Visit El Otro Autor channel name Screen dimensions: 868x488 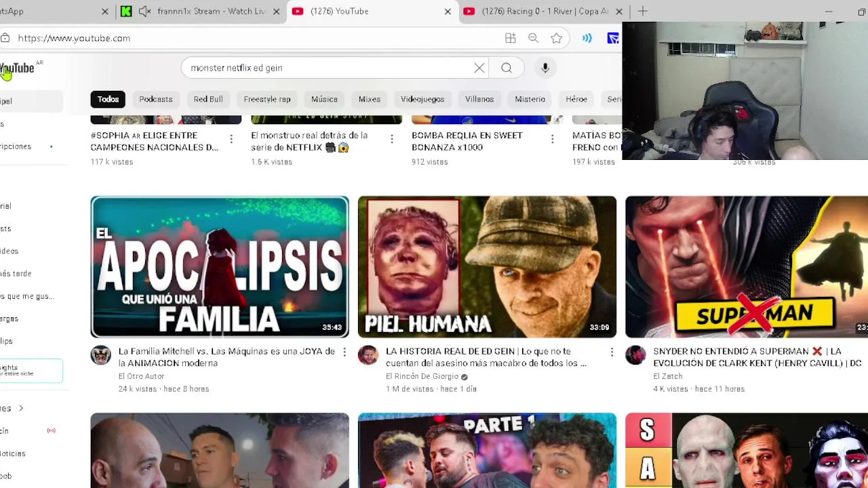141,376
